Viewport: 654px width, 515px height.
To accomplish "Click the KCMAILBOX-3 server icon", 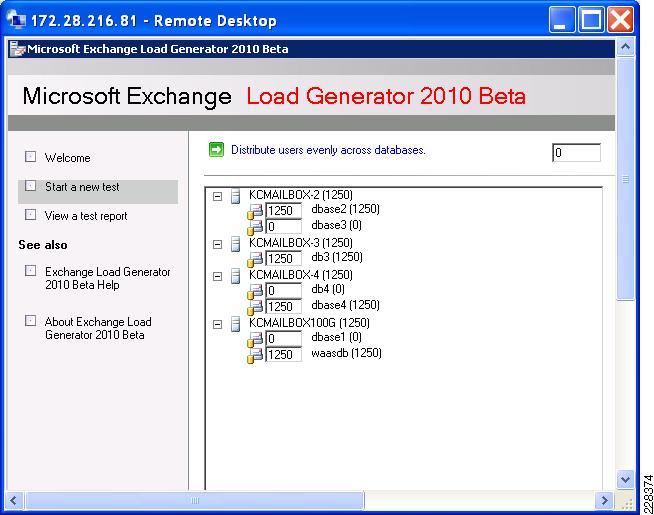I will (236, 244).
